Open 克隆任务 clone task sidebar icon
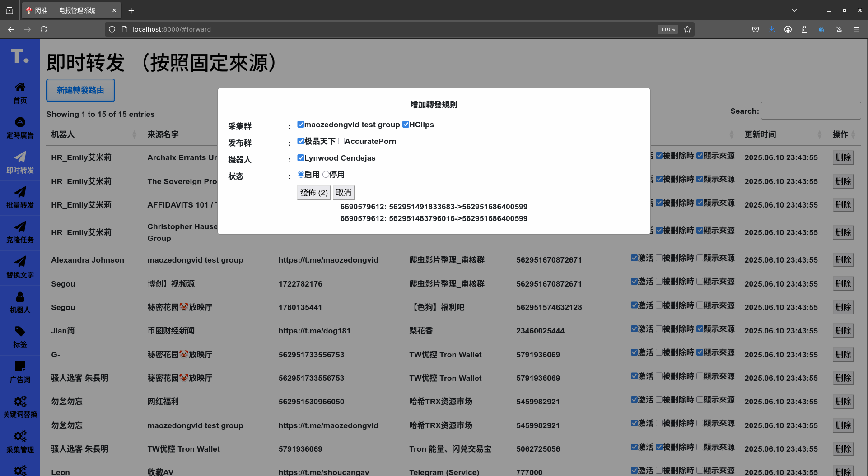The height and width of the screenshot is (476, 868). (20, 232)
